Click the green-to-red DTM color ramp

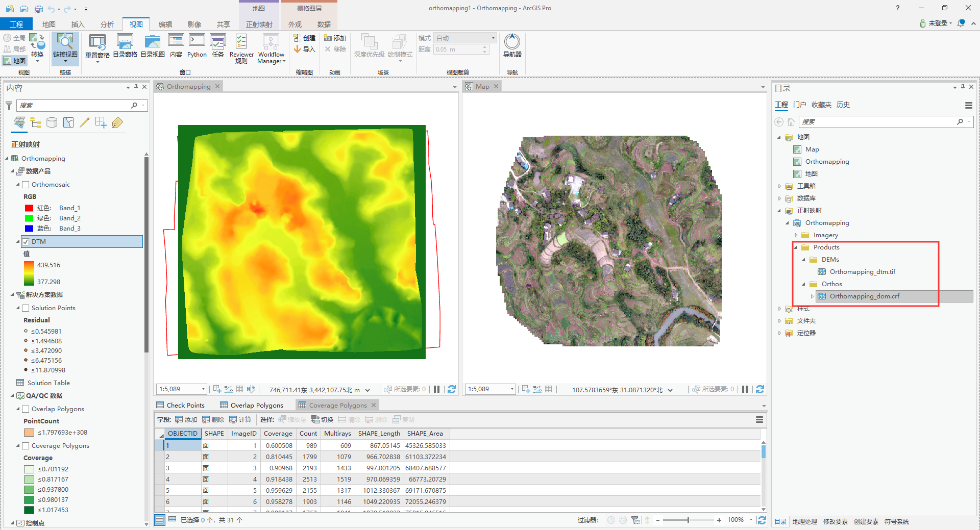point(29,273)
